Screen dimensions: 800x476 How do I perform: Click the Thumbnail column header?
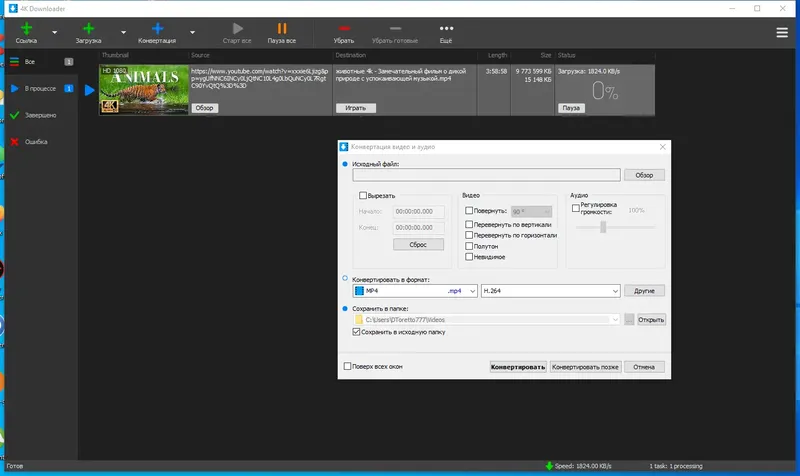[115, 55]
